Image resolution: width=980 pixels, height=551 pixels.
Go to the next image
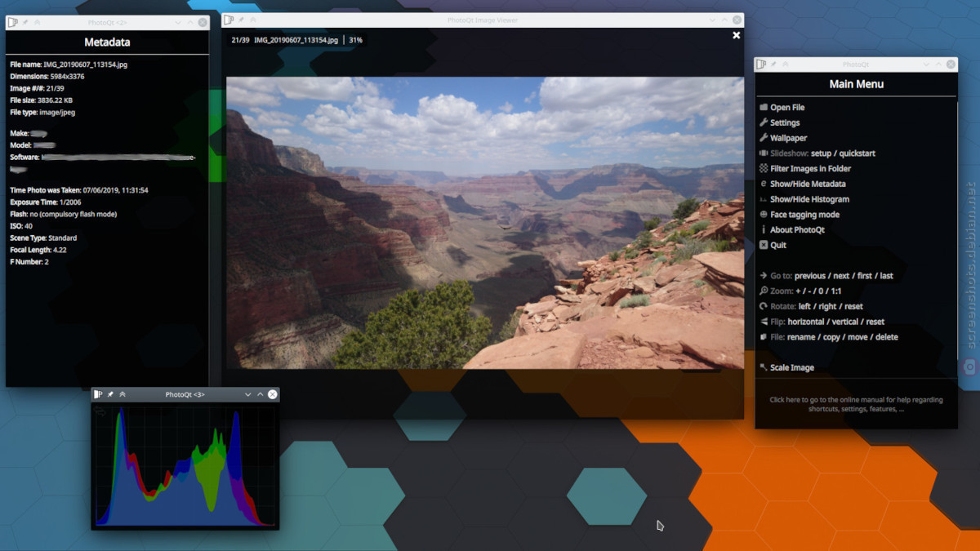click(x=842, y=276)
